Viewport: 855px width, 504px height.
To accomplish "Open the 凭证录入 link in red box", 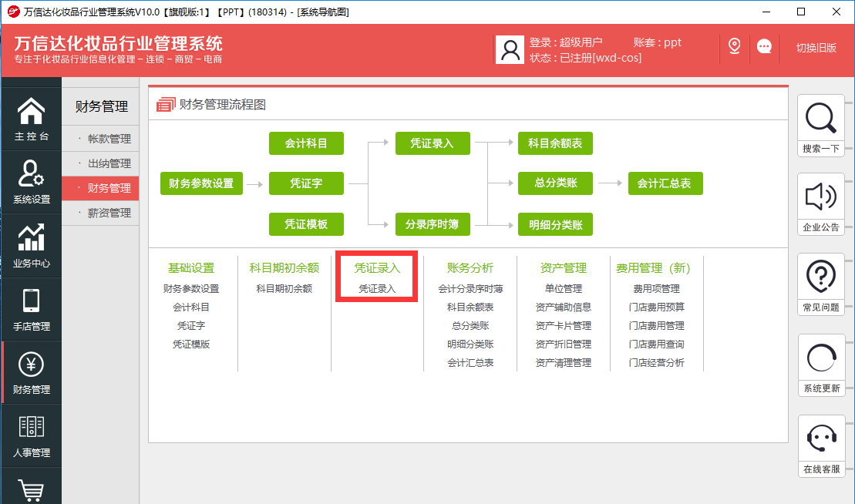I will point(377,288).
